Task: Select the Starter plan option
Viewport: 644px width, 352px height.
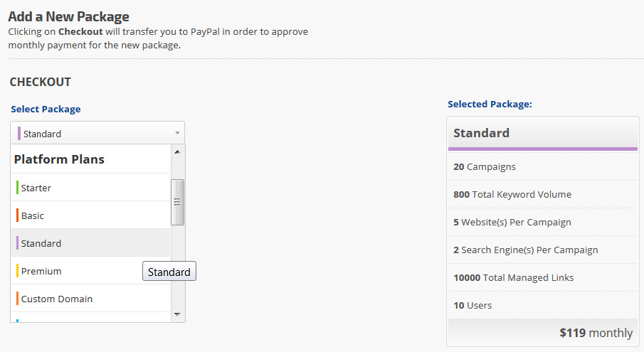Action: click(36, 188)
